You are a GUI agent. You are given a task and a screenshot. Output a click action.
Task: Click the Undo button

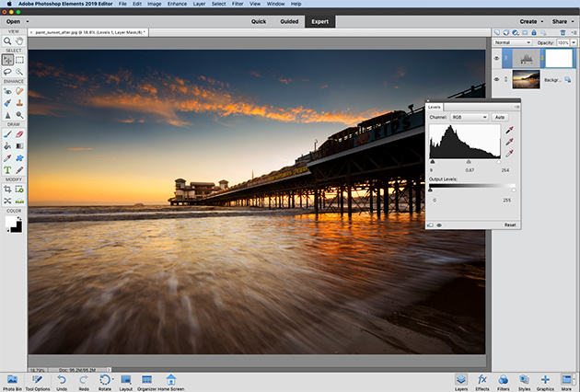[62, 383]
